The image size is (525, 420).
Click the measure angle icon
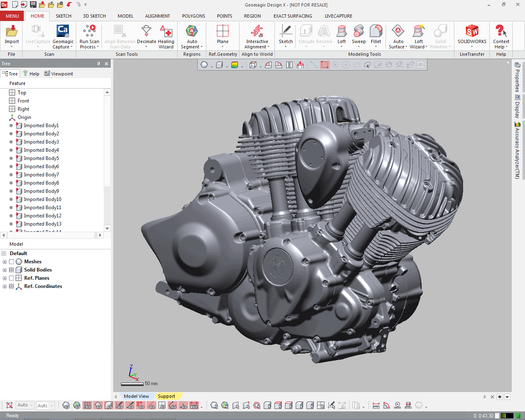[387, 406]
